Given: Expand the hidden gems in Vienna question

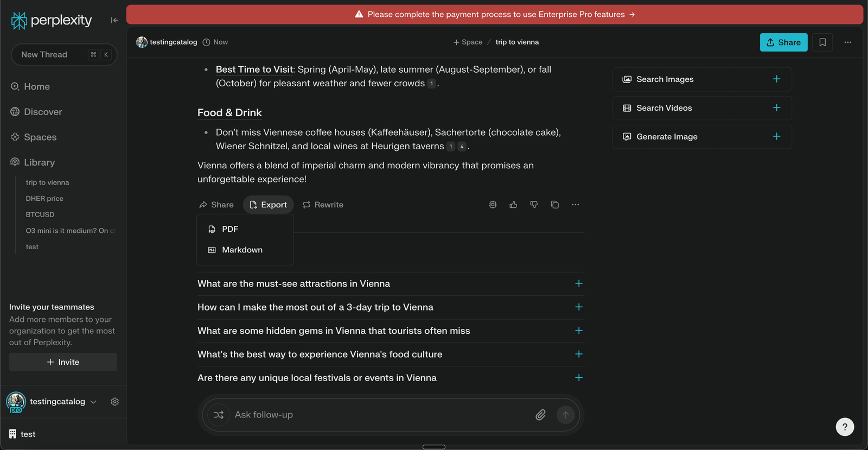Looking at the screenshot, I should [x=578, y=331].
